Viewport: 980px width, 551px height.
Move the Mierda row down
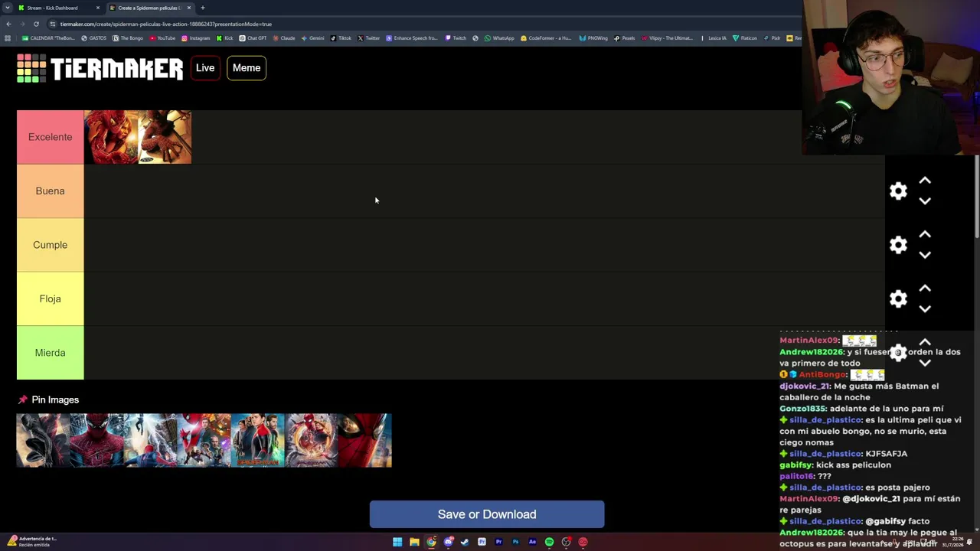click(925, 363)
